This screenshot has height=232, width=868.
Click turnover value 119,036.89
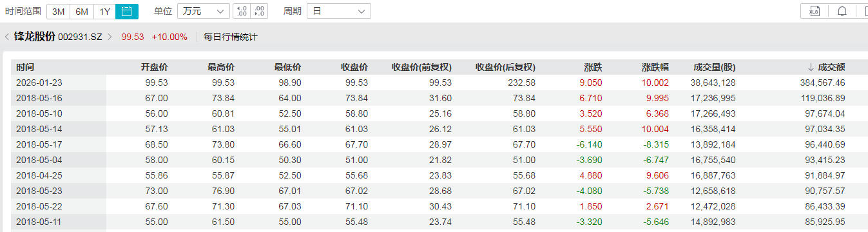(x=822, y=98)
